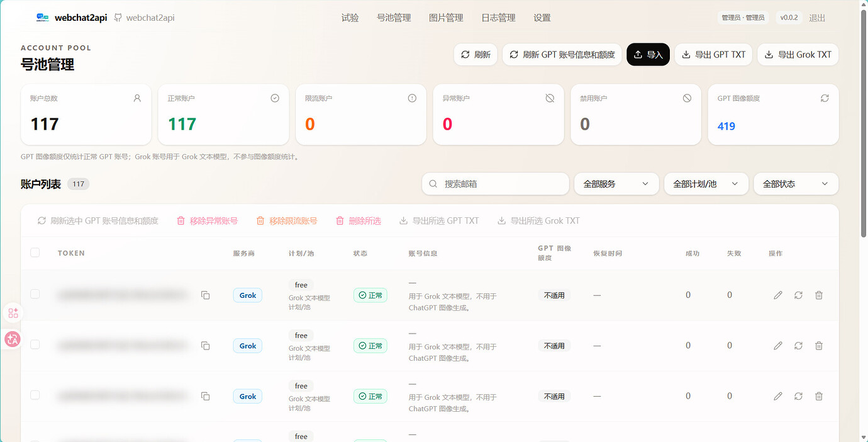Click the 退出 logout link
Image resolution: width=868 pixels, height=442 pixels.
(x=817, y=18)
